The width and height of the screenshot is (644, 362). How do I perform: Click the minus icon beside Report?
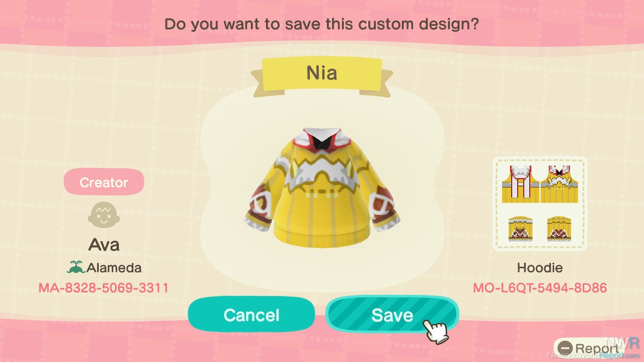click(x=566, y=348)
